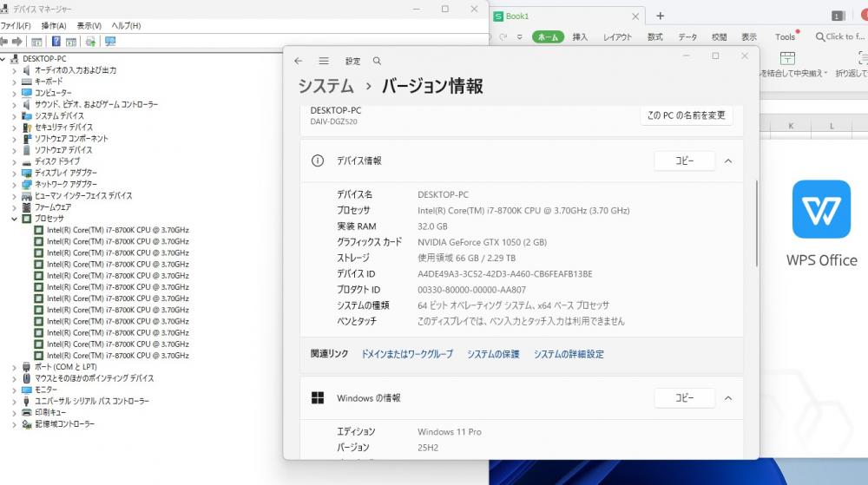Expand キーボード node in device tree
Screen dimensions: 868x485
click(15, 82)
